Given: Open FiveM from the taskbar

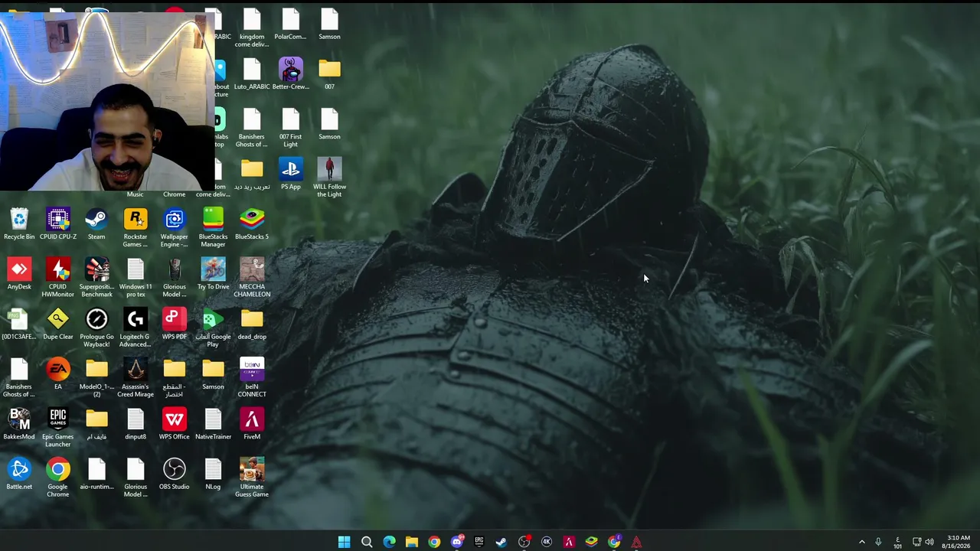Looking at the screenshot, I should click(569, 542).
